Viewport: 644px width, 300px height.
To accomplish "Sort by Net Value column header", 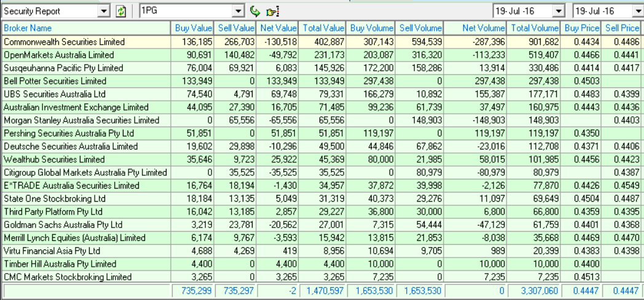I will click(x=277, y=28).
